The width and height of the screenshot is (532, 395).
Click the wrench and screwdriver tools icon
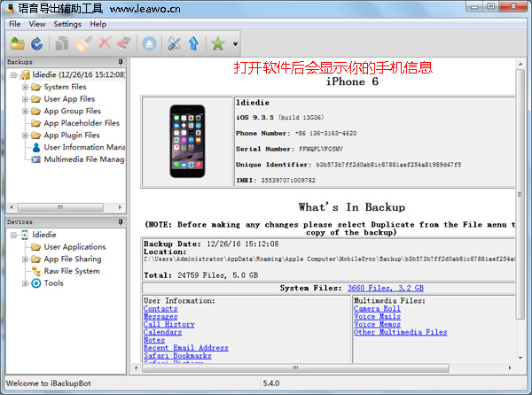174,43
